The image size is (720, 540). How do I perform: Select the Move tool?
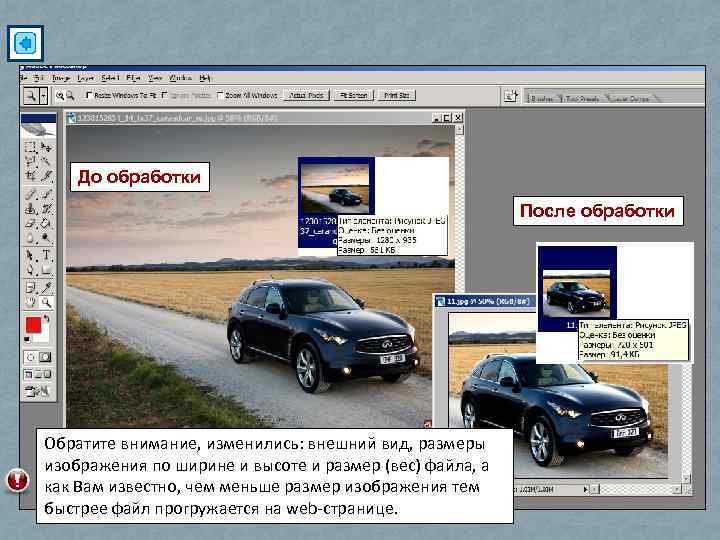[46, 147]
